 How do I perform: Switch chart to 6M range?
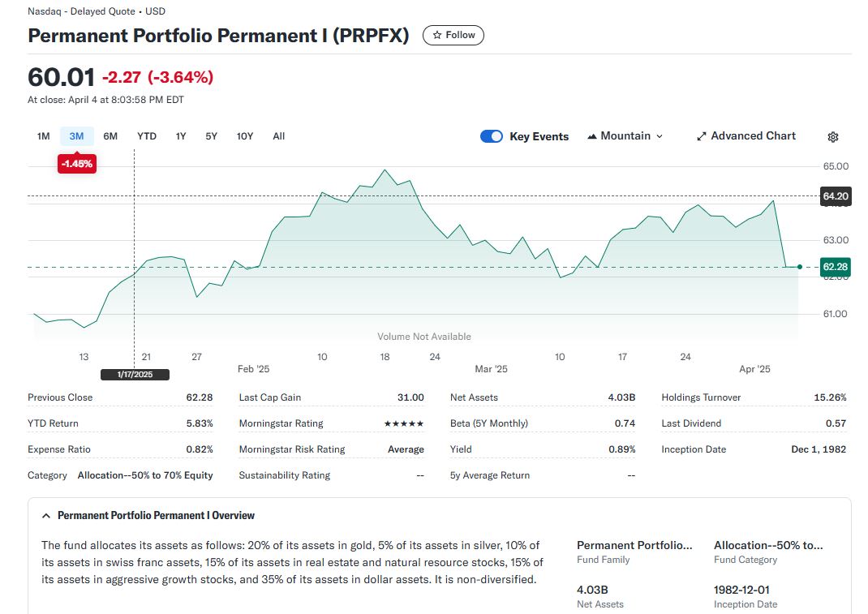(x=110, y=136)
